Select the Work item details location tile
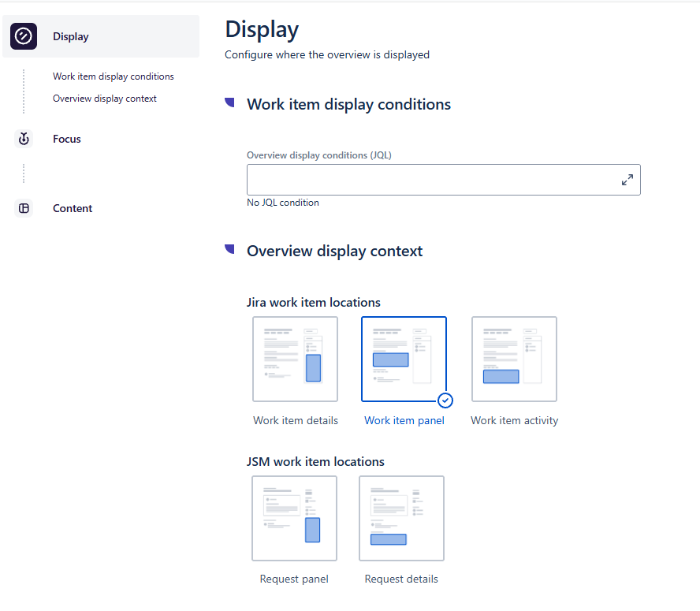The height and width of the screenshot is (611, 700). (x=295, y=359)
